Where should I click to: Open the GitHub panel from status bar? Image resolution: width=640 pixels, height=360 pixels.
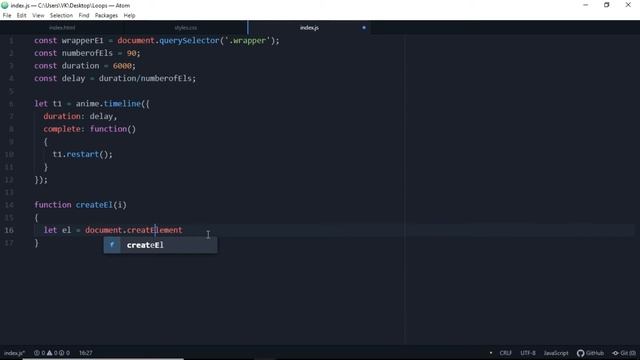(590, 353)
